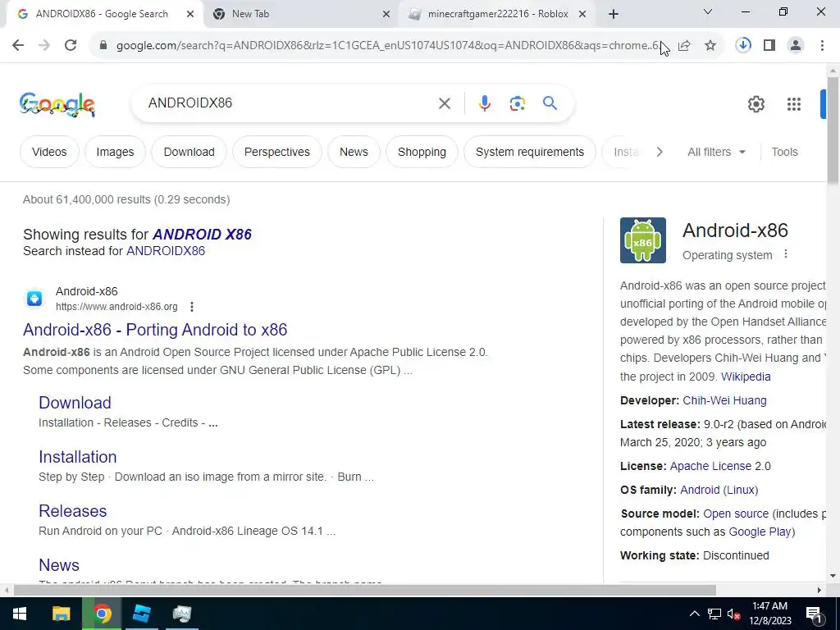
Task: Click the lock icon in the address bar
Action: tap(103, 46)
